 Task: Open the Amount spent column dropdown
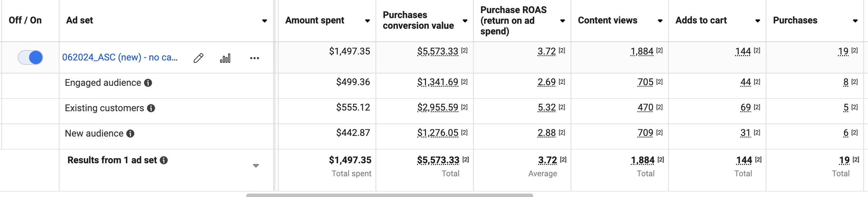point(367,21)
